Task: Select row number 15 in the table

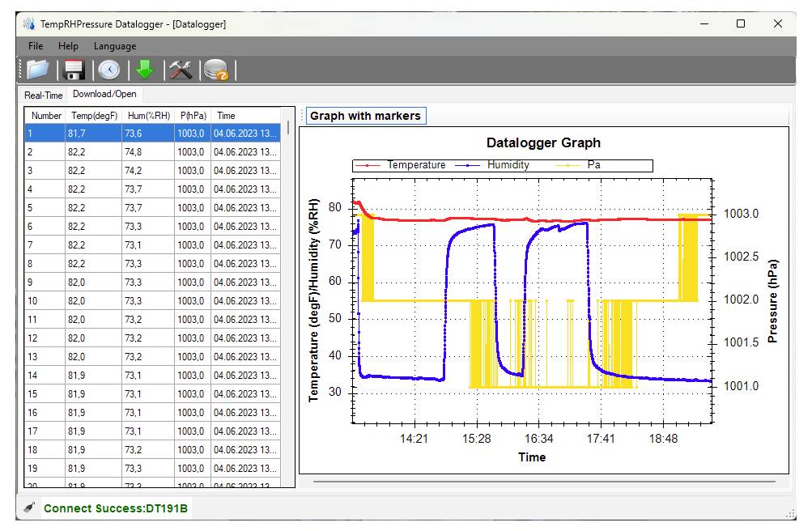Action: 153,394
